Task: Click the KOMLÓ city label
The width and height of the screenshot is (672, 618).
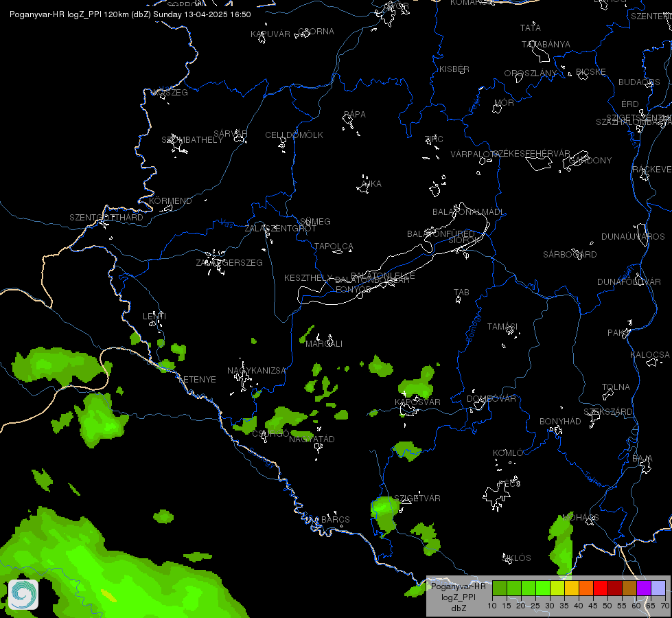Action: (508, 453)
